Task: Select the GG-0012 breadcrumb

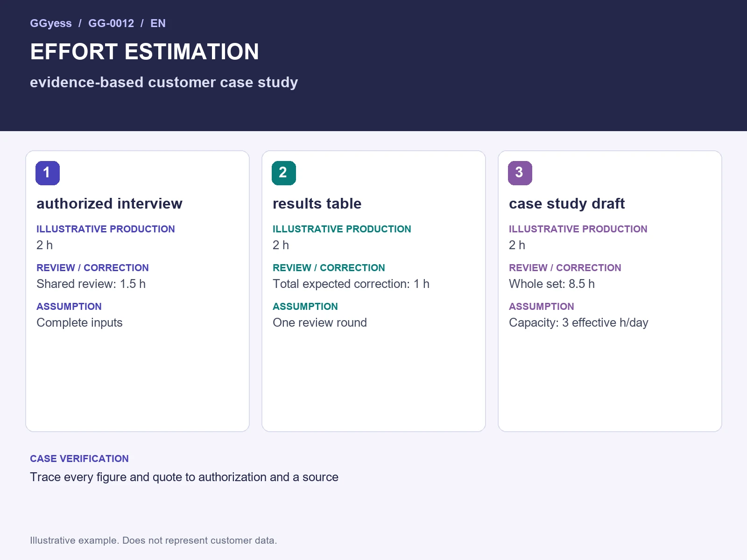Action: click(111, 23)
